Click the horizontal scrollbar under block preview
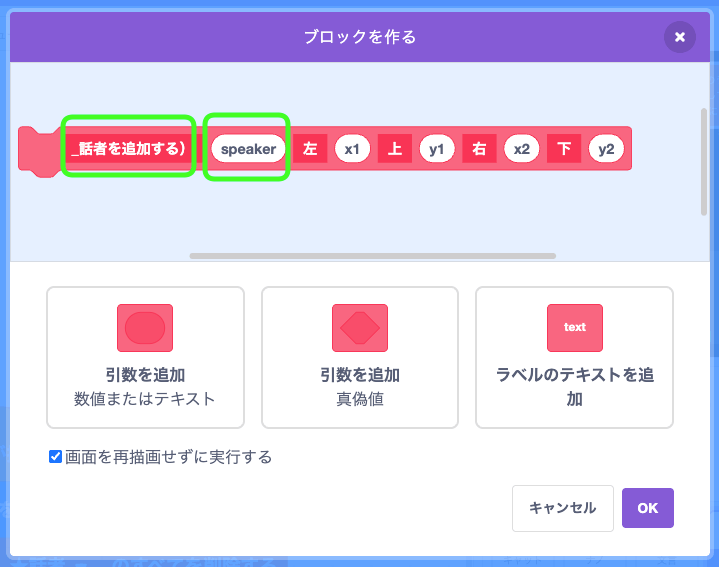This screenshot has height=567, width=719. pyautogui.click(x=372, y=256)
